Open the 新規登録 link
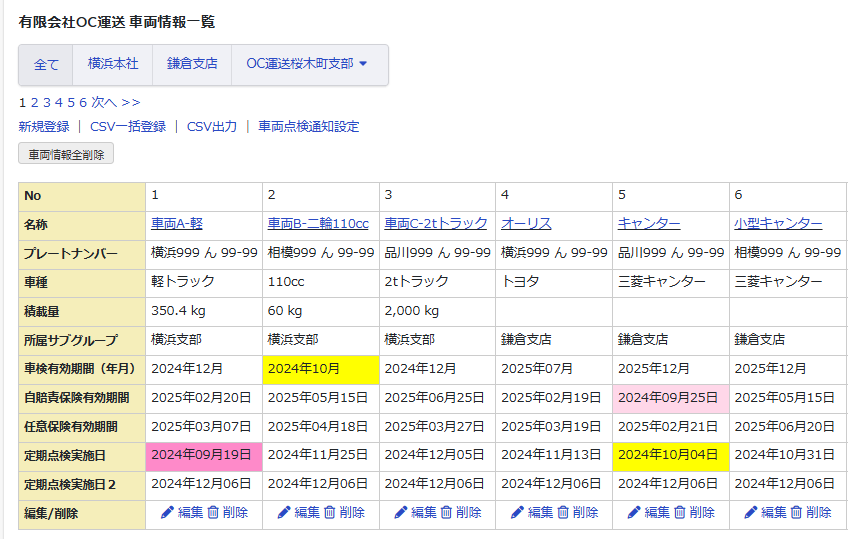This screenshot has width=848, height=539. [x=44, y=127]
